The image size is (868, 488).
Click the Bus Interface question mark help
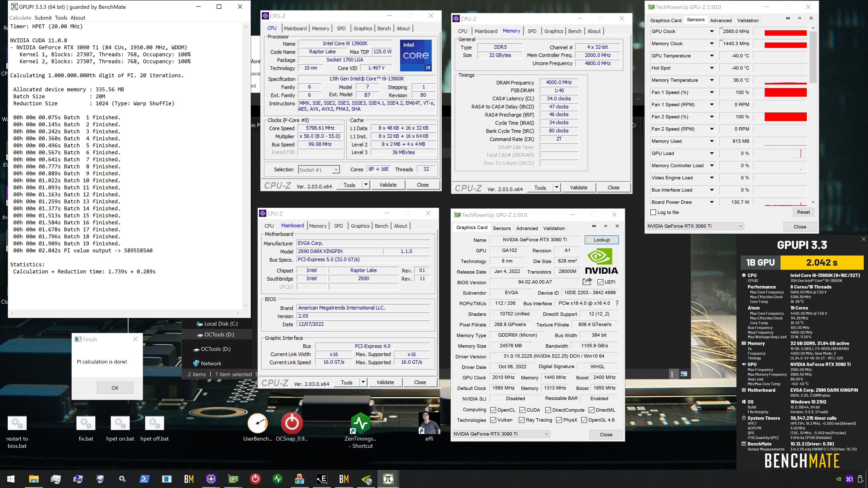coord(617,303)
